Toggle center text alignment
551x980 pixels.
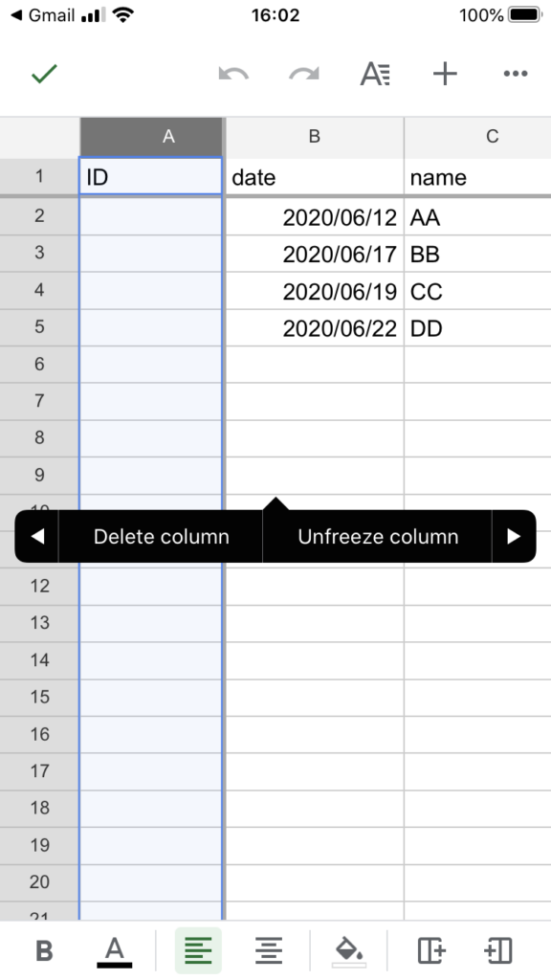pyautogui.click(x=269, y=951)
